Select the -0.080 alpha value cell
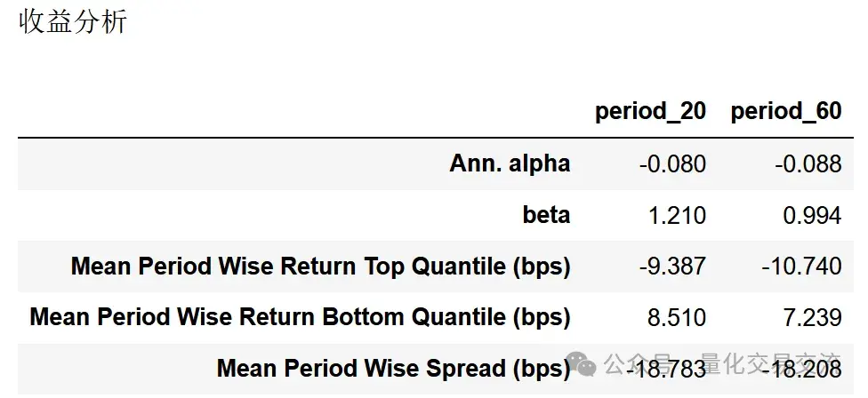868x398 pixels. coord(672,164)
